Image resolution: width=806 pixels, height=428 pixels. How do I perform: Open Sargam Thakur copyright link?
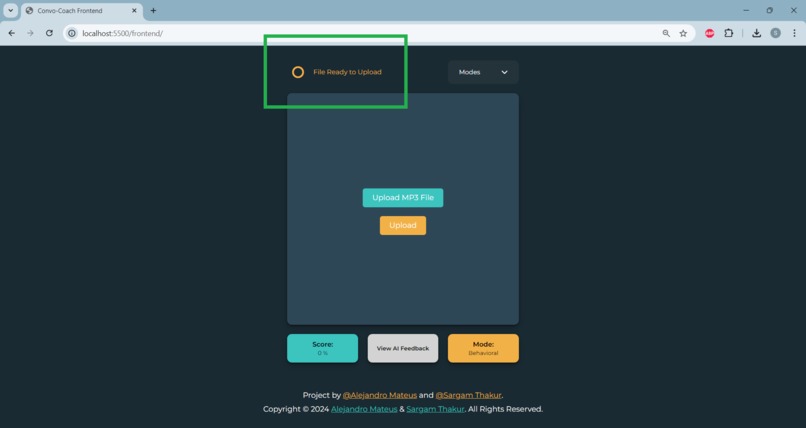coord(435,409)
